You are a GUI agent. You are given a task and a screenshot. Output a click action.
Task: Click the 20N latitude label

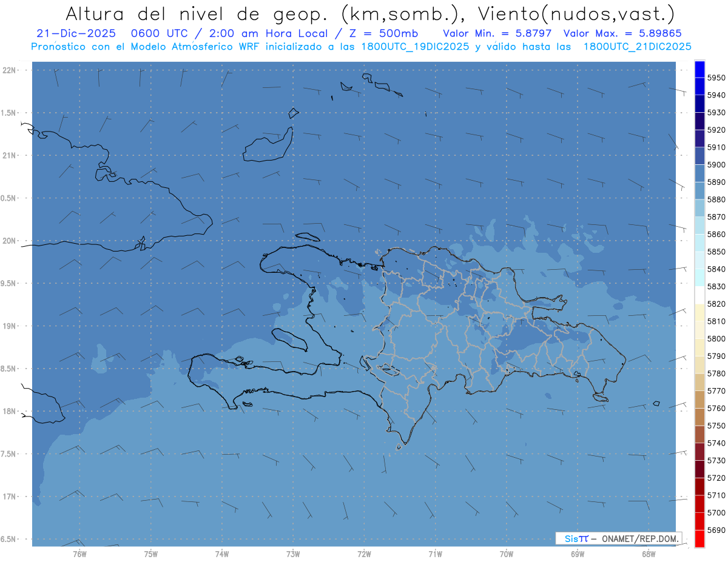pos(8,241)
